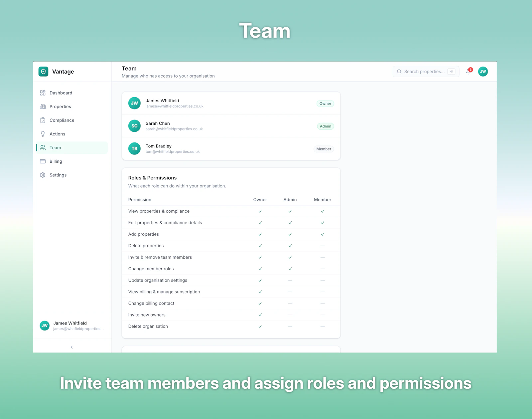The image size is (532, 419).
Task: Click Admin checkmark for Invite & remove team members
Action: pyautogui.click(x=290, y=257)
